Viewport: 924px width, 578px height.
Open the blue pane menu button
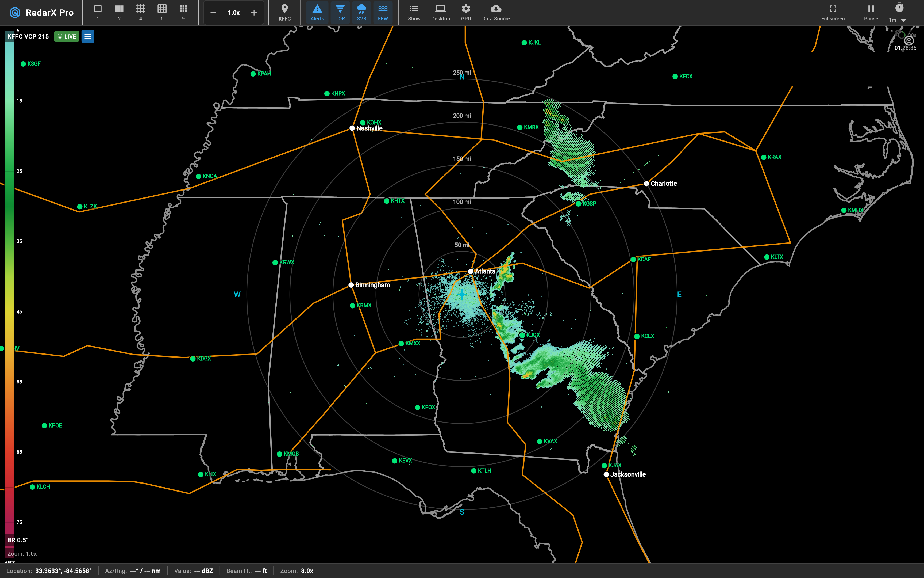pos(88,36)
